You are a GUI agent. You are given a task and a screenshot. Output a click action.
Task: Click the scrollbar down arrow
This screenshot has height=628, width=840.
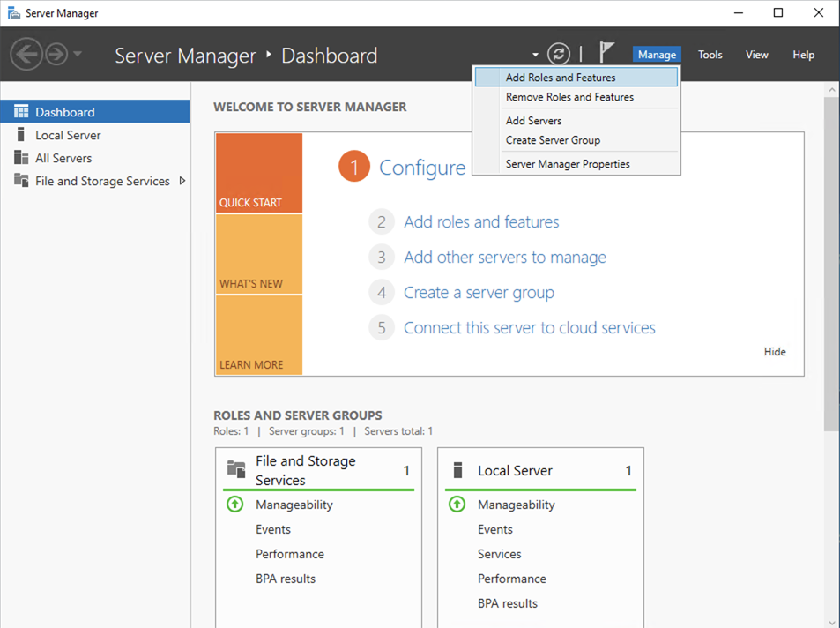click(x=831, y=622)
